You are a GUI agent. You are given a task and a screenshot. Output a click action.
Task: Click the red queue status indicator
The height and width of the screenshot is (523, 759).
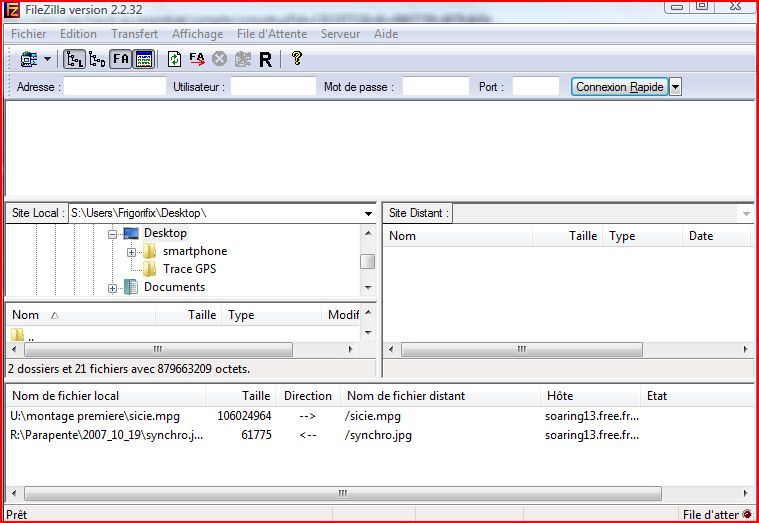coord(747,514)
